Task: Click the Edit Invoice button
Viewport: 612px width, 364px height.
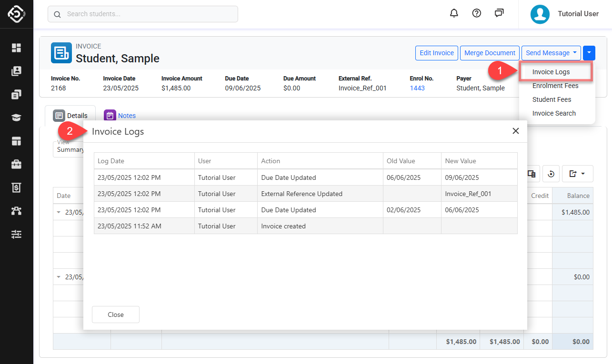Action: pos(437,53)
